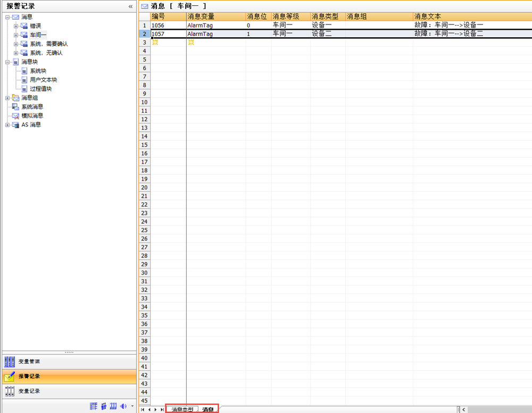Screen dimensions: 532x413
Task: Open 变量管理 in the navigation bar
Action: 30,361
